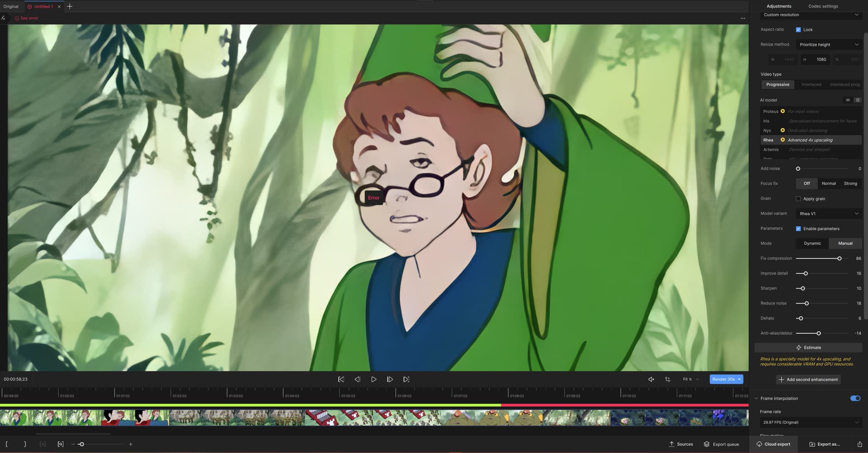
Task: Switch AI model list view icon
Action: click(858, 100)
